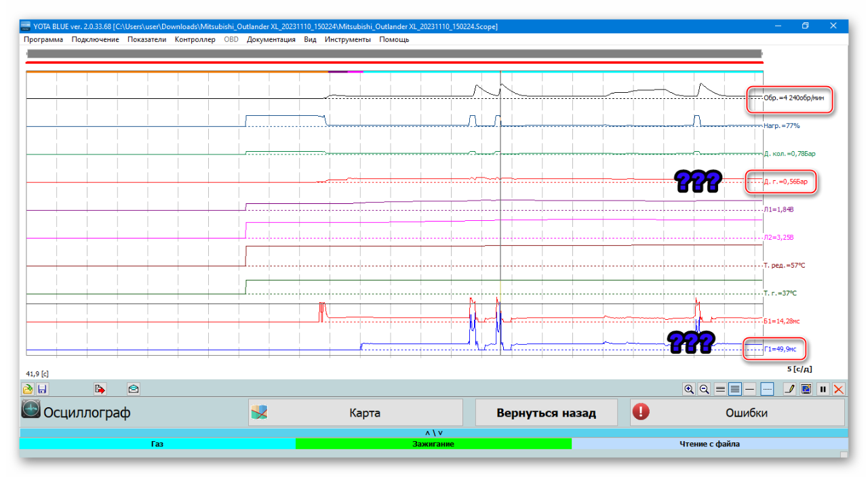The height and width of the screenshot is (477, 868).
Task: Toggle the four-line spacing view
Action: (734, 389)
